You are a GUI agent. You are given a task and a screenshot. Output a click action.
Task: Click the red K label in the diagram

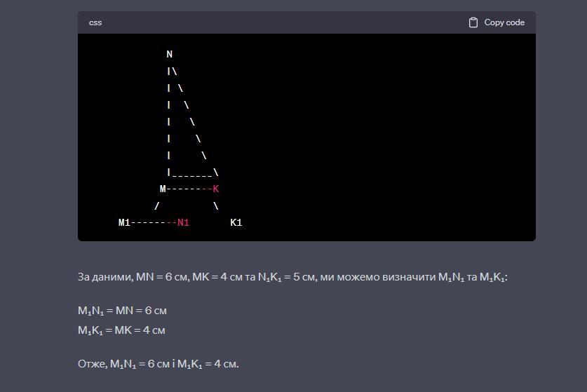pos(215,189)
